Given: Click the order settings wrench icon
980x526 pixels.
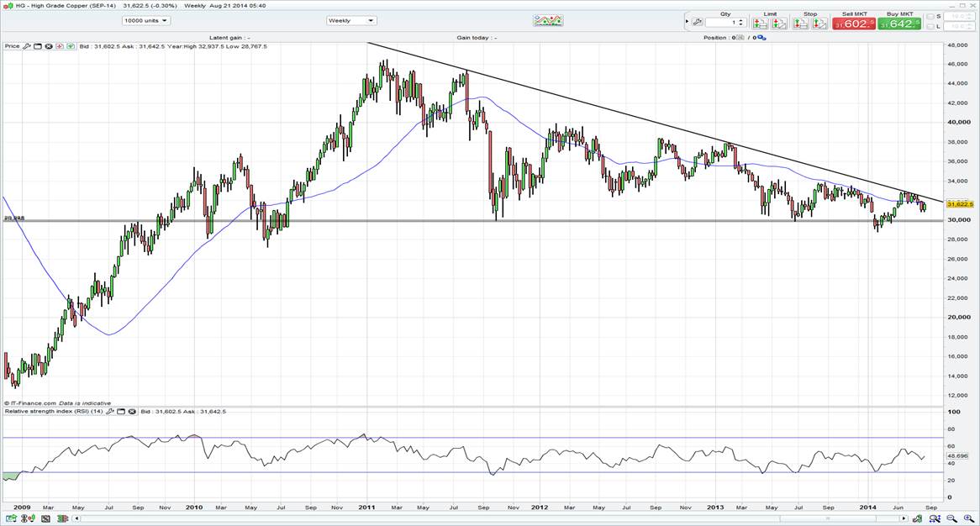Looking at the screenshot, I should click(x=698, y=22).
